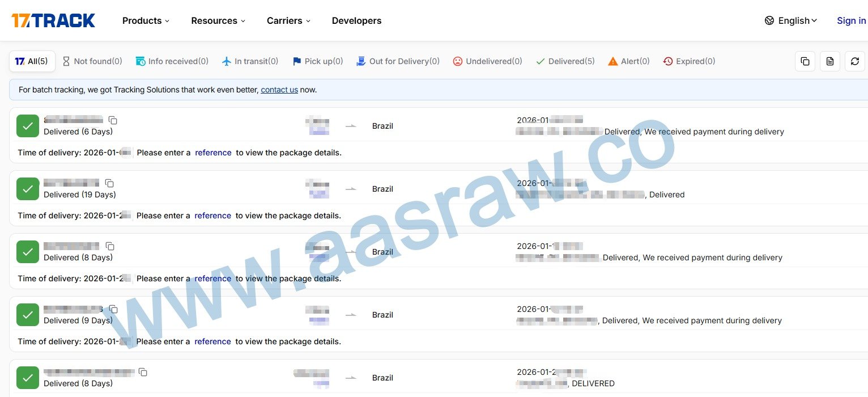Switch to Out for Delivery(0) tab
Viewport: 868px width, 397px height.
click(x=398, y=61)
